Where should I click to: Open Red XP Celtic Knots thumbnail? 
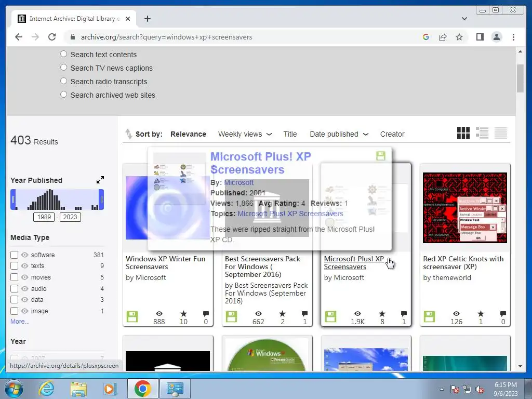[465, 208]
